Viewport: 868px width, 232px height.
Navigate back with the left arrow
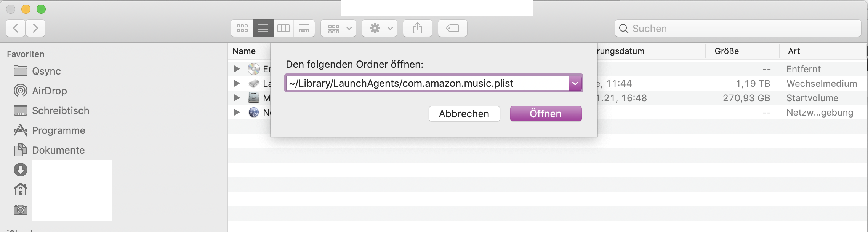click(x=16, y=28)
